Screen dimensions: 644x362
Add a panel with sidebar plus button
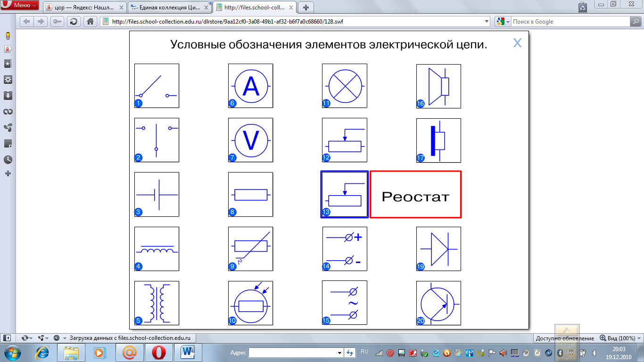(8, 173)
